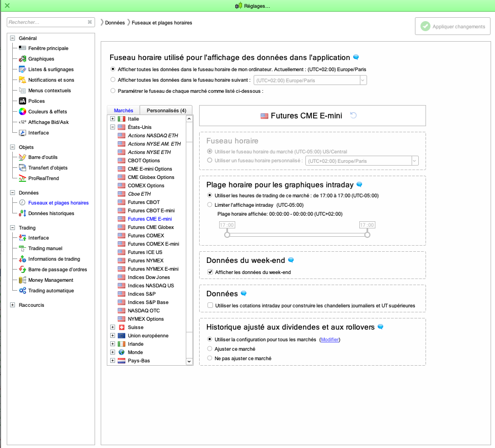Image resolution: width=495 pixels, height=448 pixels.
Task: Open Graphiques settings icon
Action: click(x=22, y=59)
